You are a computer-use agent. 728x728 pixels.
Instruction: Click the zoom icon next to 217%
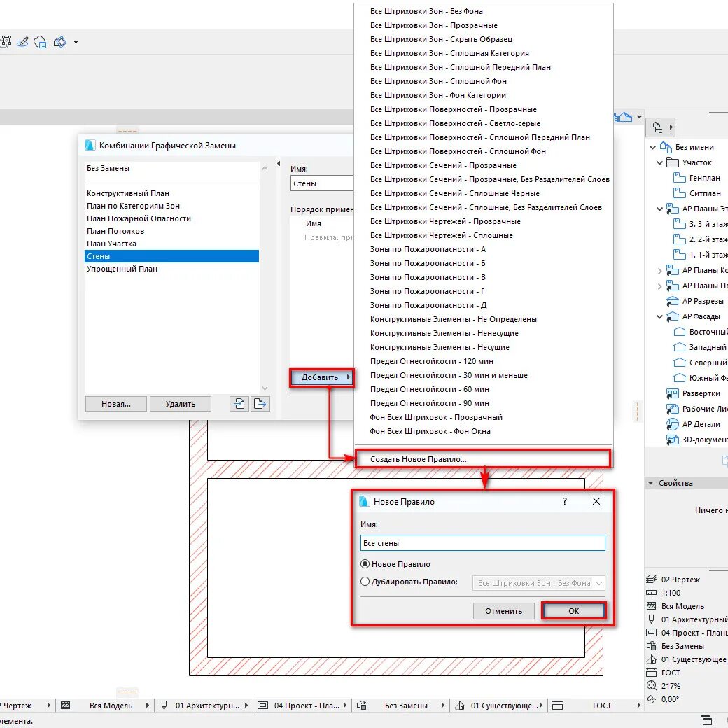point(652,686)
